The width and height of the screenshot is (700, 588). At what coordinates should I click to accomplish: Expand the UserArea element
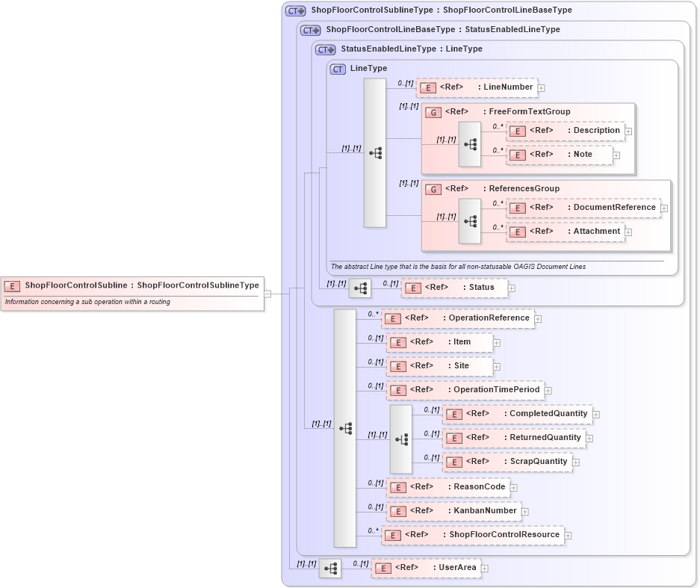[484, 568]
